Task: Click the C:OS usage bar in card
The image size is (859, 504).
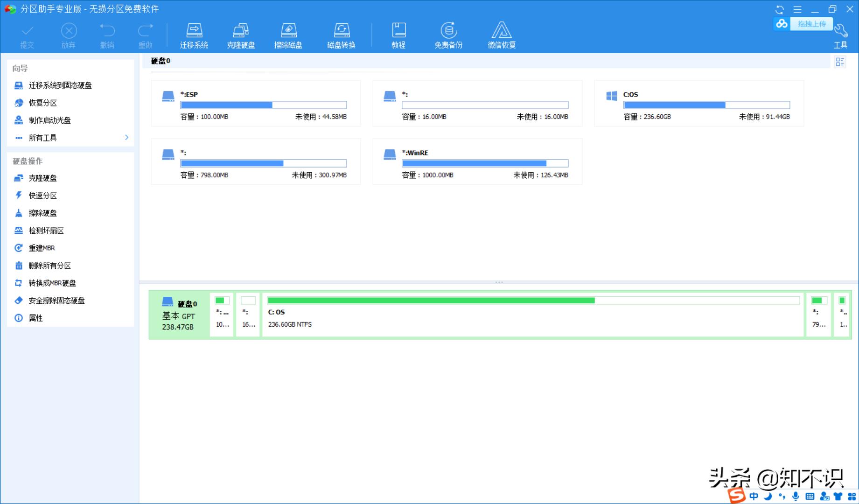Action: coord(707,105)
